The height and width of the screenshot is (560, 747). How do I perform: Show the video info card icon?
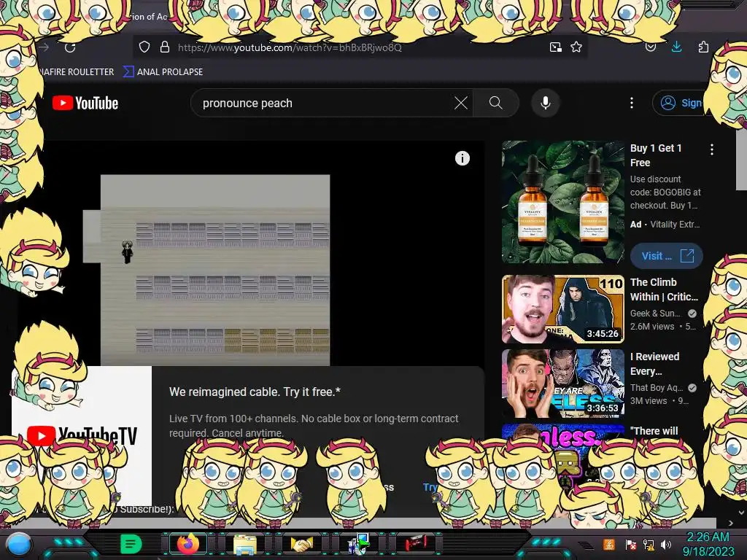(462, 158)
